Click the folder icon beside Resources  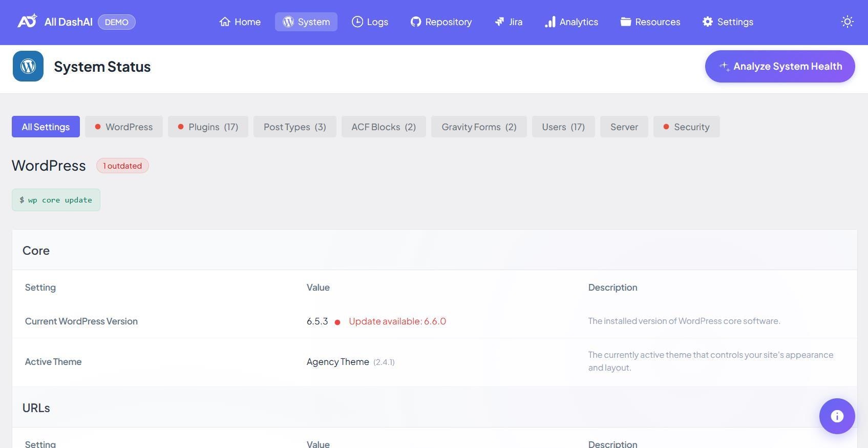[626, 22]
